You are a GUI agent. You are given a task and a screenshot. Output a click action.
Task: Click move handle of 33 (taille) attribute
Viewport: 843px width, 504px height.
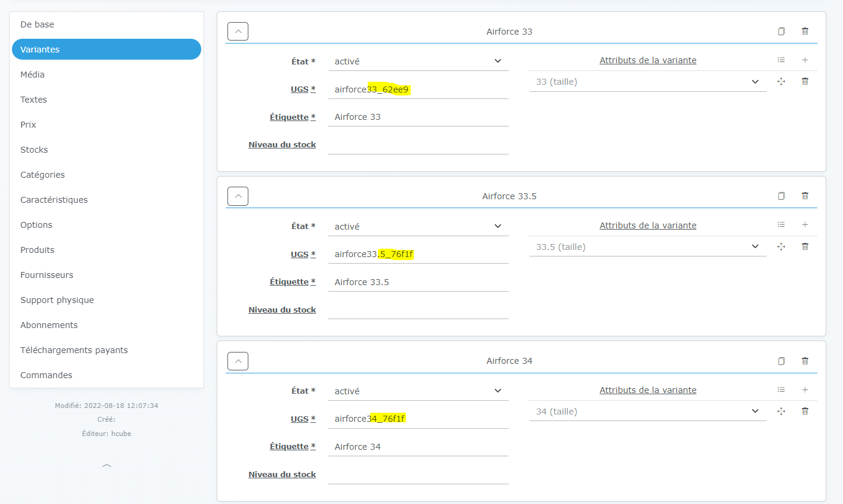(x=781, y=82)
